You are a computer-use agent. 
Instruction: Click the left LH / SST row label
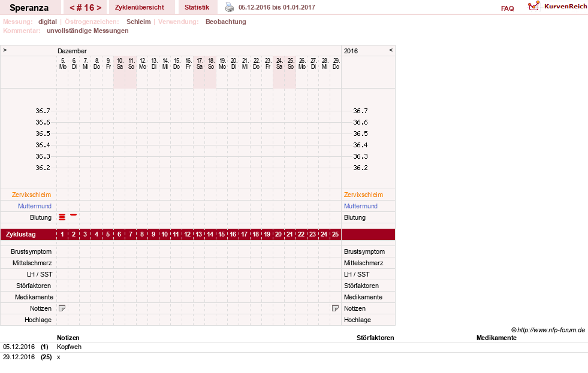pos(40,274)
